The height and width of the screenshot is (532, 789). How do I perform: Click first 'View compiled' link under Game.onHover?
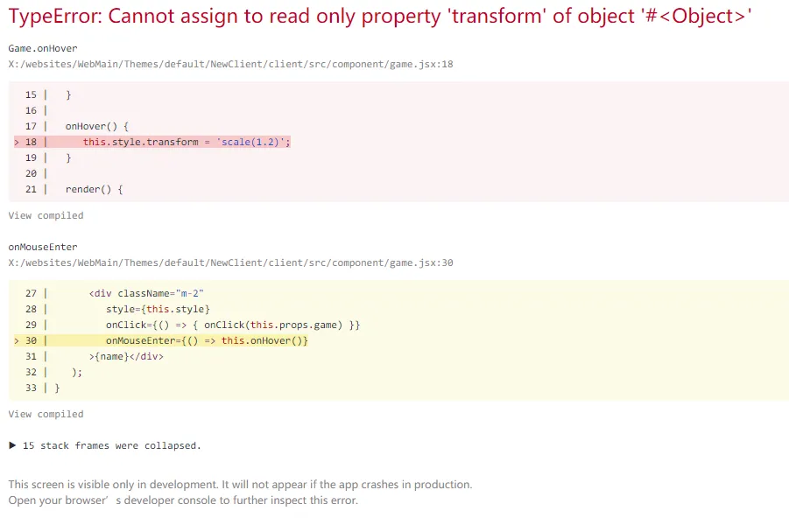46,215
